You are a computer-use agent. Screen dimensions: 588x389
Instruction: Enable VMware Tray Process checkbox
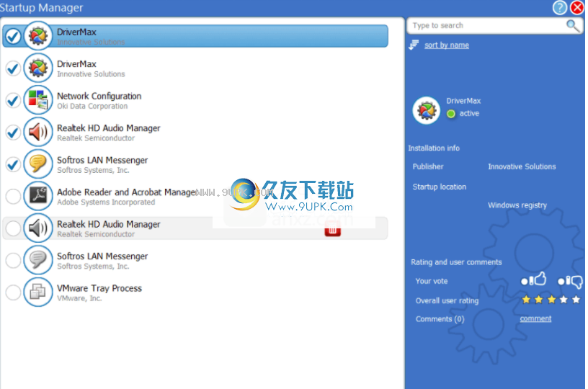coord(13,292)
